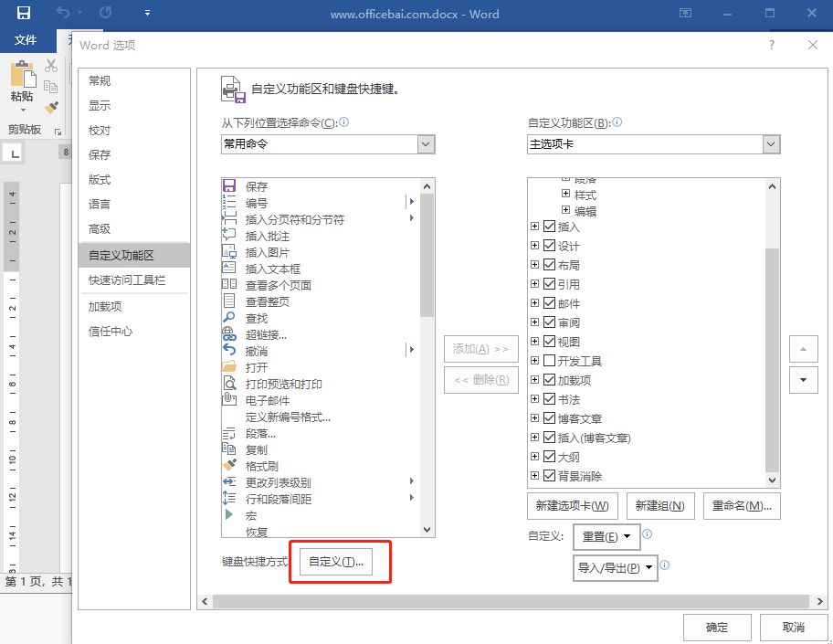Uncheck the 审阅 tab checkbox
Image resolution: width=833 pixels, height=644 pixels.
pyautogui.click(x=549, y=322)
